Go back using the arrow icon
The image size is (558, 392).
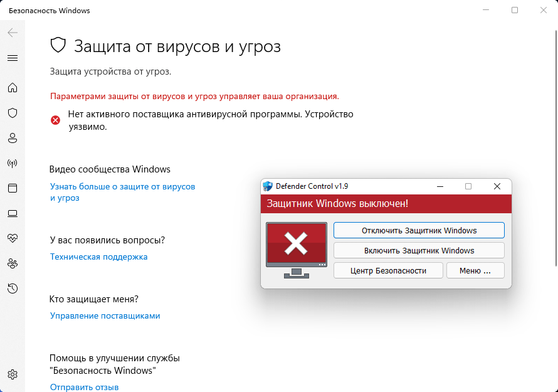pyautogui.click(x=13, y=33)
